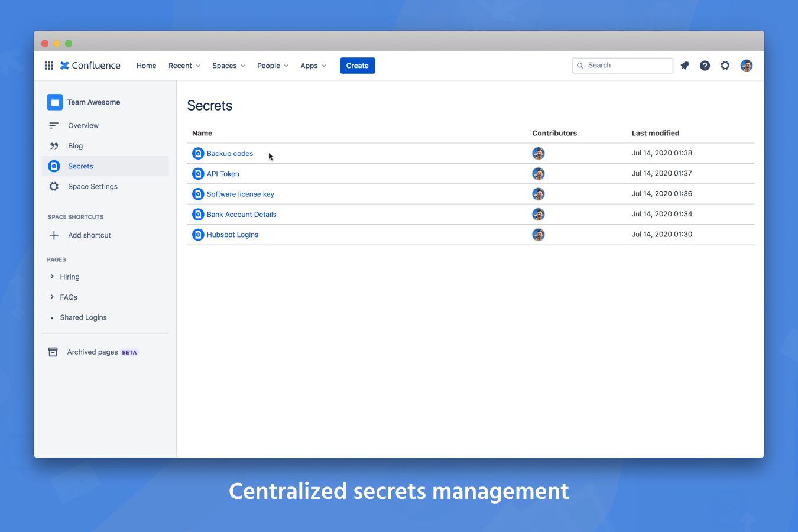Open the user profile avatar in top bar
The image size is (798, 532).
(747, 66)
